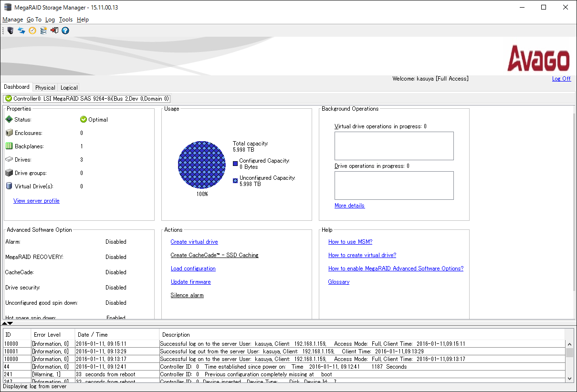This screenshot has width=577, height=392.
Task: Select the log row with ID 10001
Action: tap(284, 351)
